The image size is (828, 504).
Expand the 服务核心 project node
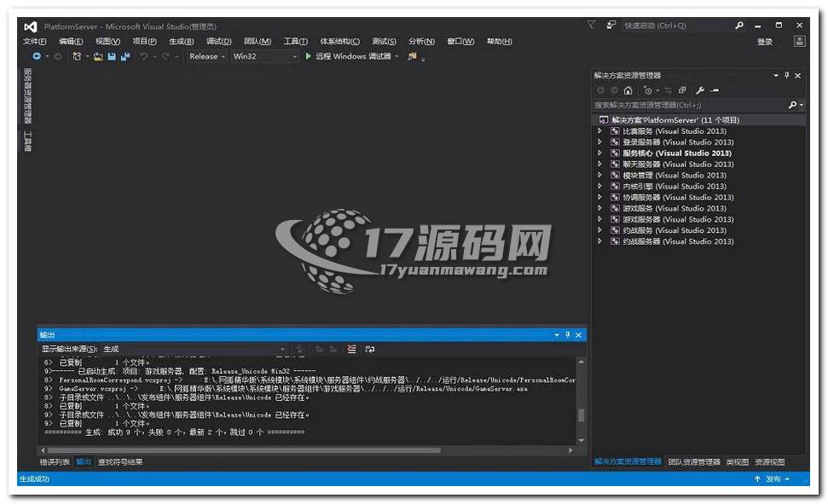click(x=600, y=154)
